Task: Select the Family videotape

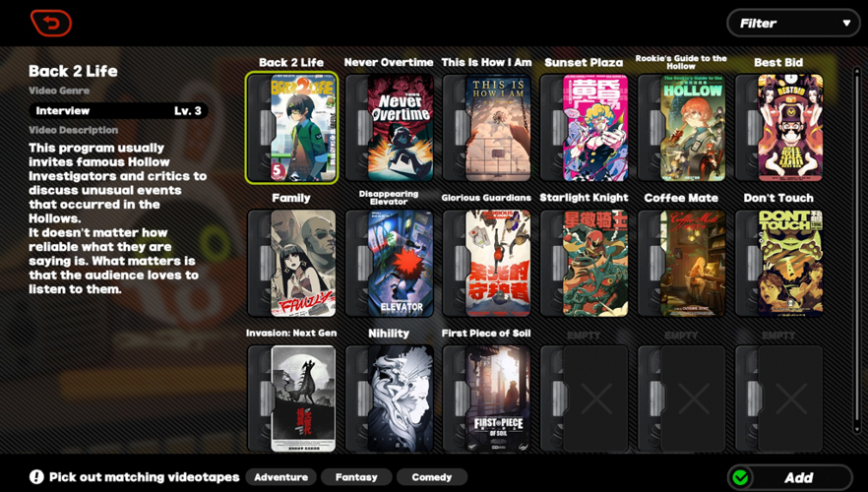Action: (292, 263)
